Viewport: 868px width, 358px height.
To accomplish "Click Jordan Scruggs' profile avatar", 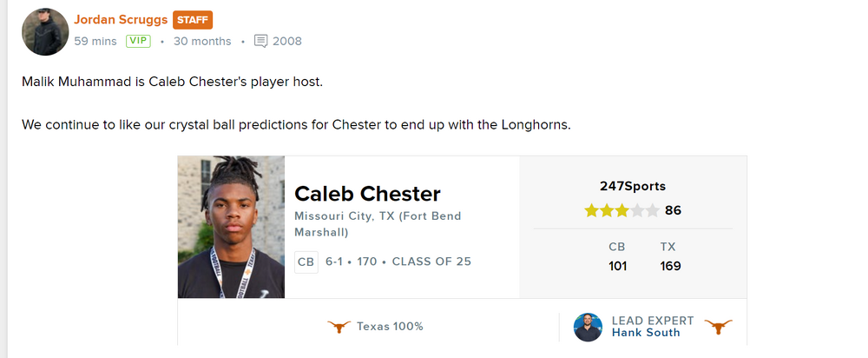I will click(45, 32).
